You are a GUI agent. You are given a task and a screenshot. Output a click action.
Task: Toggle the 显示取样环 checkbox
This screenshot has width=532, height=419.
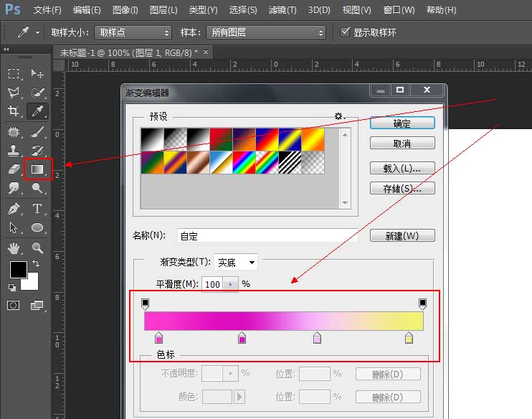(346, 32)
